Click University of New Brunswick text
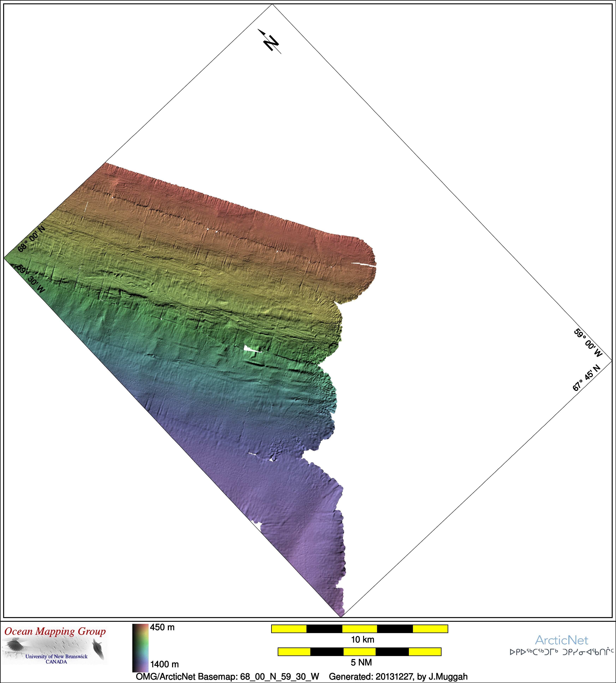 click(56, 656)
